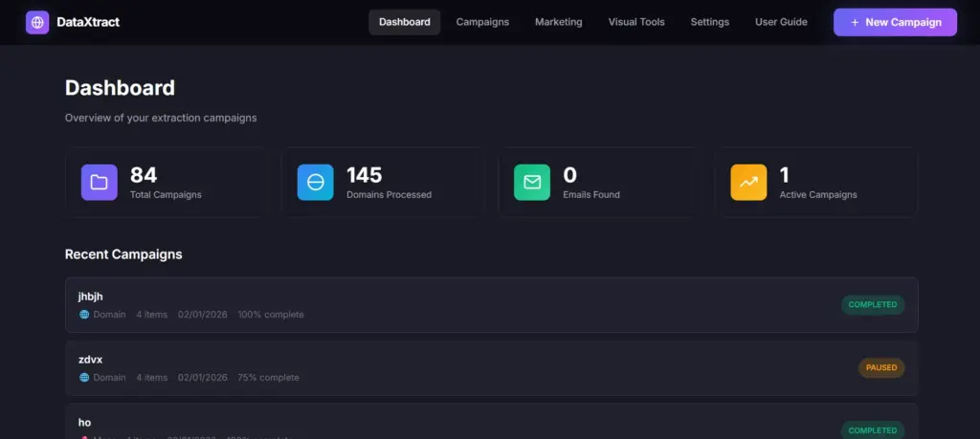Click the purple folder Total Campaigns icon

[x=100, y=183]
